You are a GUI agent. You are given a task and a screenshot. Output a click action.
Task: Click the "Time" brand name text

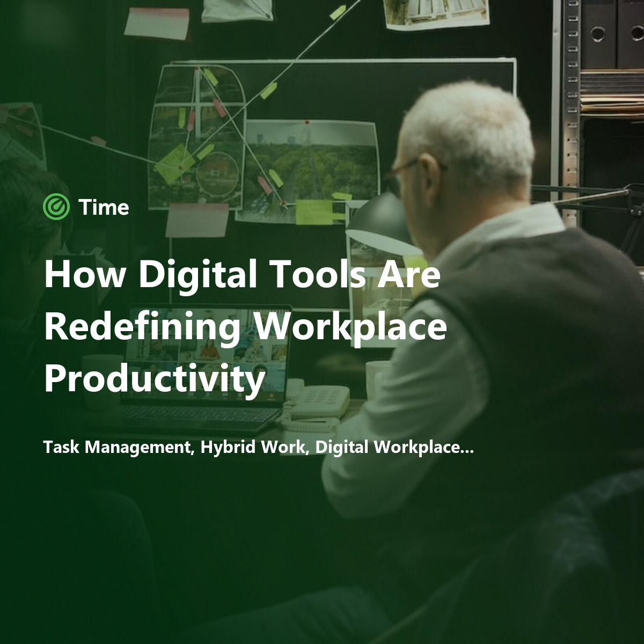tap(104, 208)
